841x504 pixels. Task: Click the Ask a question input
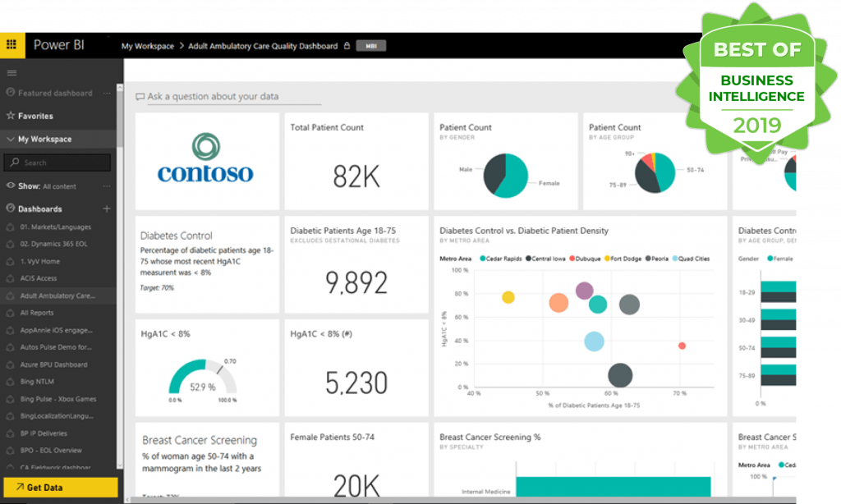234,97
